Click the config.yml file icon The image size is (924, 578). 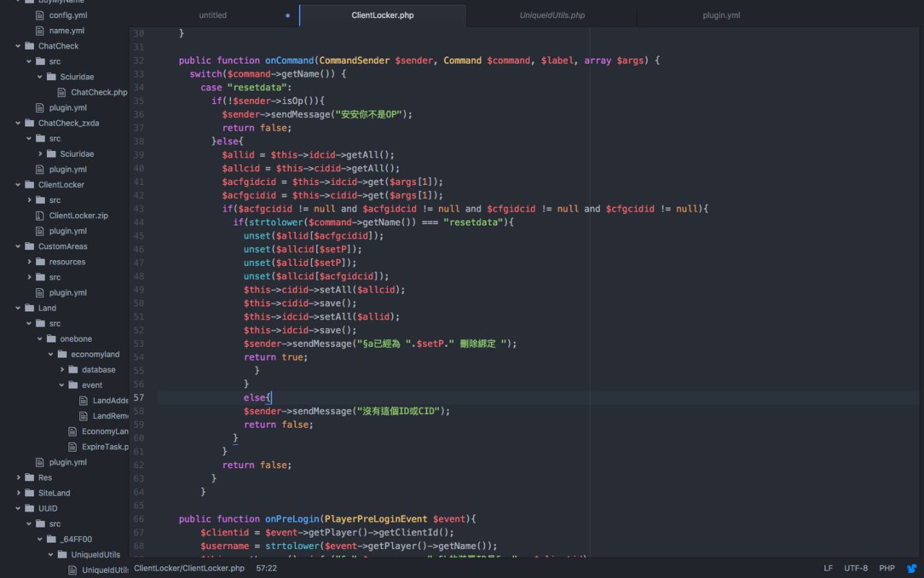tap(40, 15)
